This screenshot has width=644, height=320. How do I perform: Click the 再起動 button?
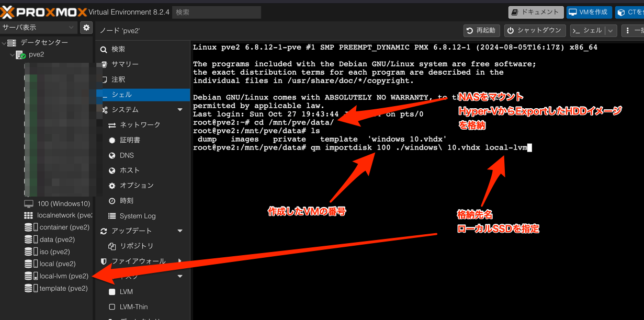(481, 31)
